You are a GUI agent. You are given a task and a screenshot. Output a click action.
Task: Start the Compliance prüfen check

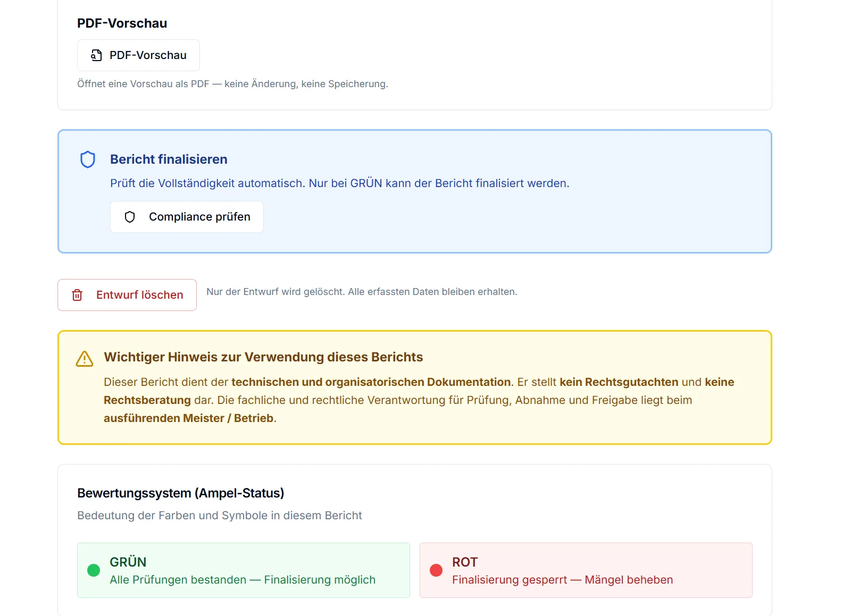coord(187,217)
